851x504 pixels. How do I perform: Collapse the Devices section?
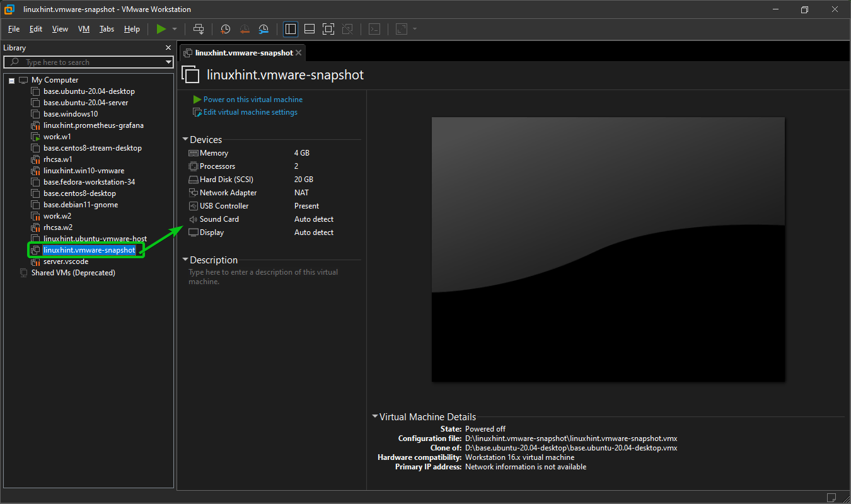click(x=185, y=139)
